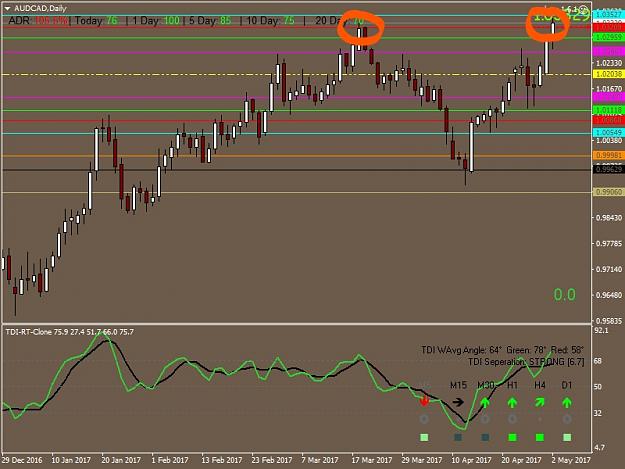This screenshot has width=625, height=469.
Task: Click the H4 diagonal green arrow
Action: point(539,402)
